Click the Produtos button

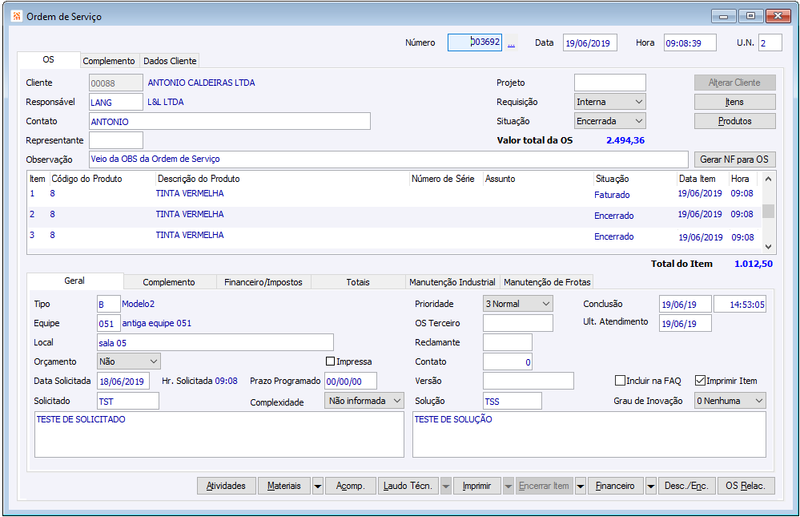(x=734, y=121)
